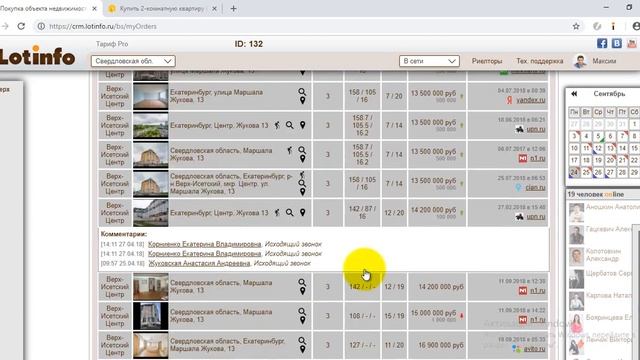Close the 'Купить 2-комнатную квартиру' tab

[214, 8]
